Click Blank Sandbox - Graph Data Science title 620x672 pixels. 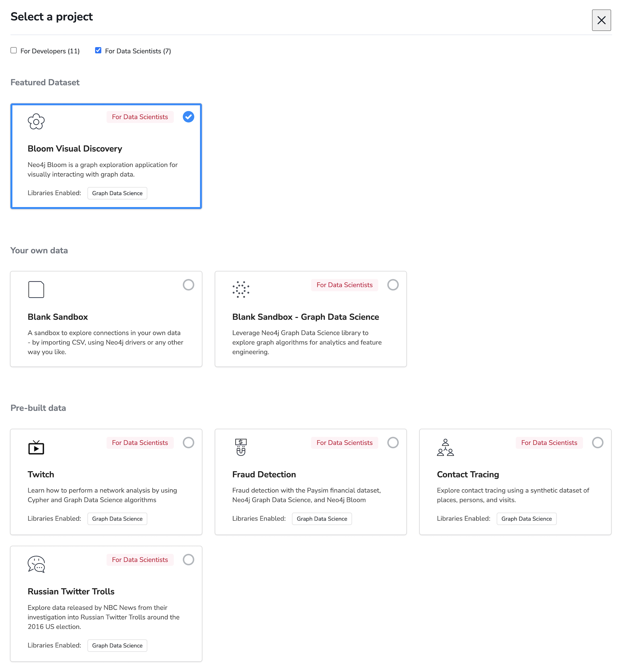tap(306, 317)
